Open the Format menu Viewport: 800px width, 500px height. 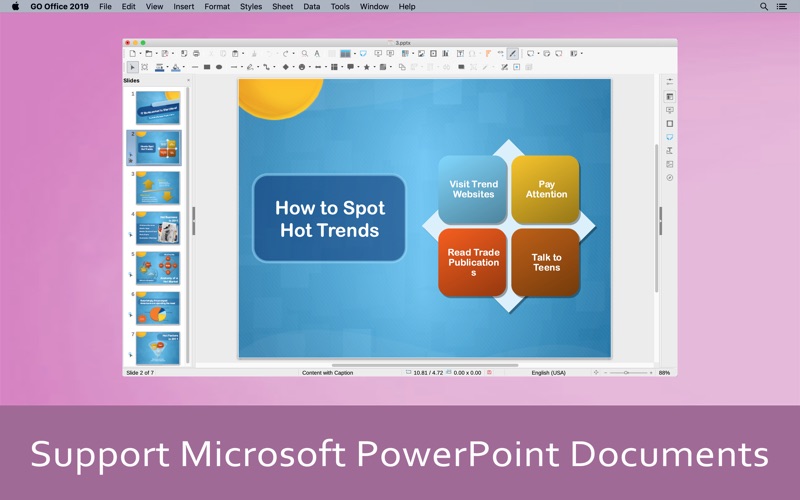pyautogui.click(x=217, y=7)
